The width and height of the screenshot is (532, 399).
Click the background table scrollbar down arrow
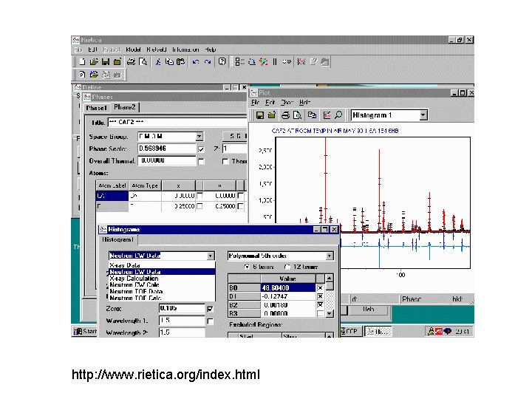pos(329,313)
